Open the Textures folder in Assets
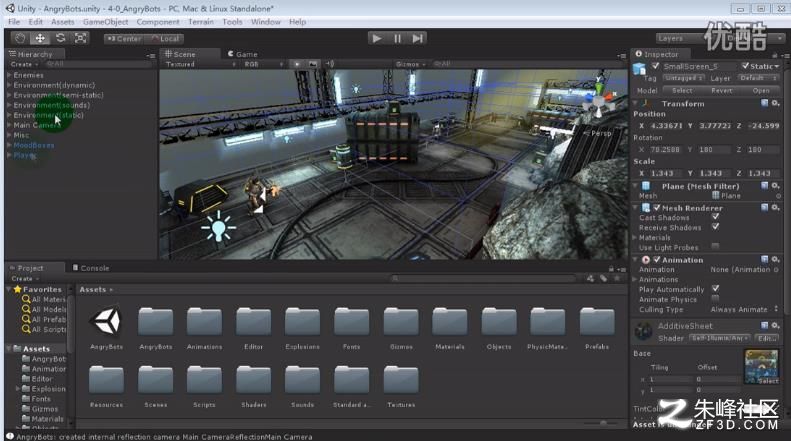Image resolution: width=791 pixels, height=441 pixels. (x=401, y=379)
